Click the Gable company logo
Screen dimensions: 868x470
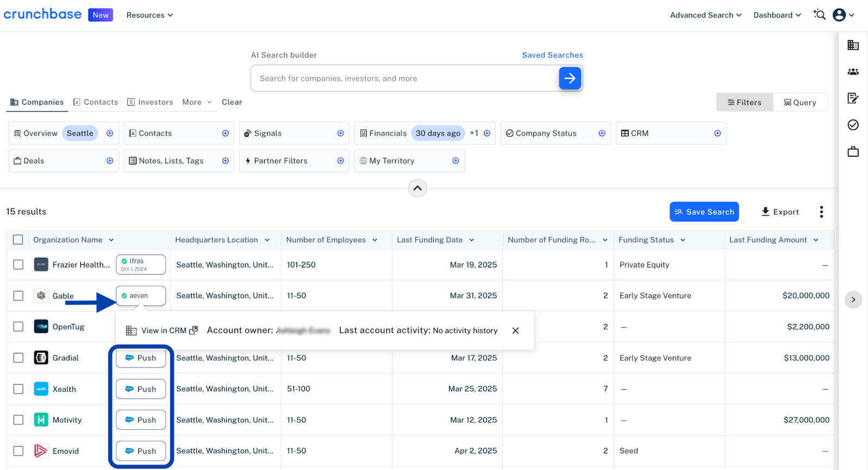tap(41, 295)
